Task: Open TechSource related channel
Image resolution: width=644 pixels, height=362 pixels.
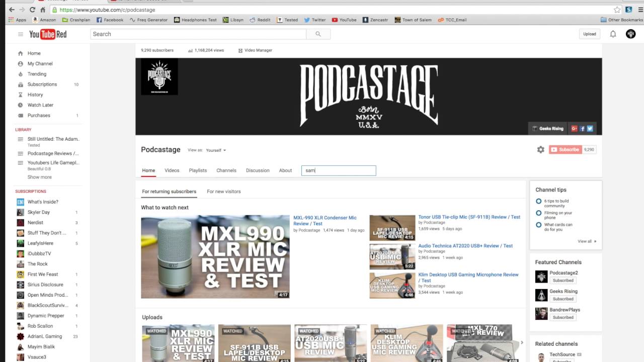Action: coord(562,355)
